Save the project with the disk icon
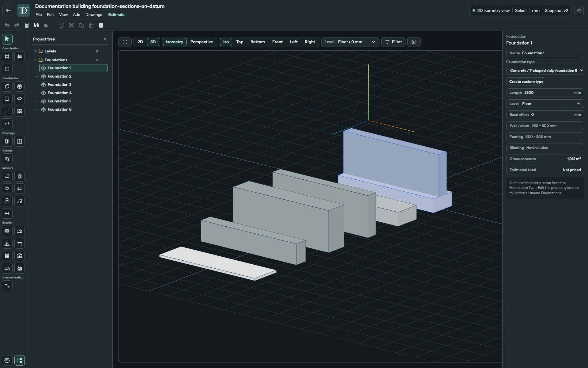The height and width of the screenshot is (368, 588). coord(36,25)
